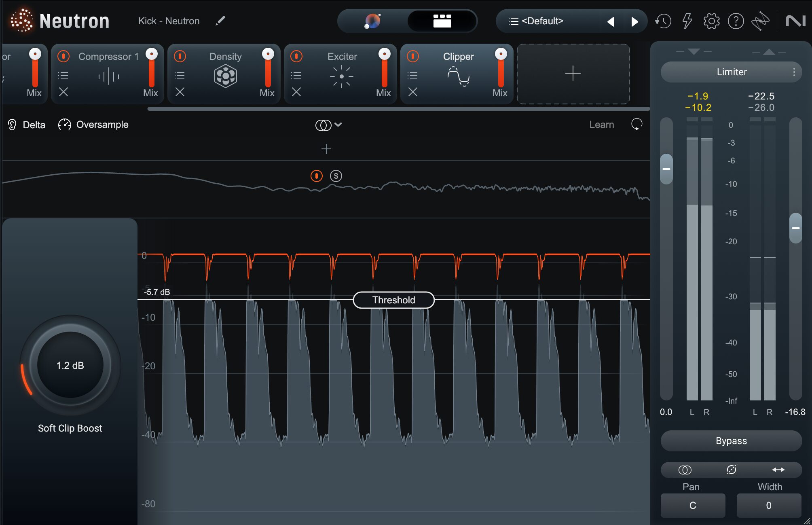Screen dimensions: 812x525
Task: Click the Native Instruments logo
Action: [795, 21]
